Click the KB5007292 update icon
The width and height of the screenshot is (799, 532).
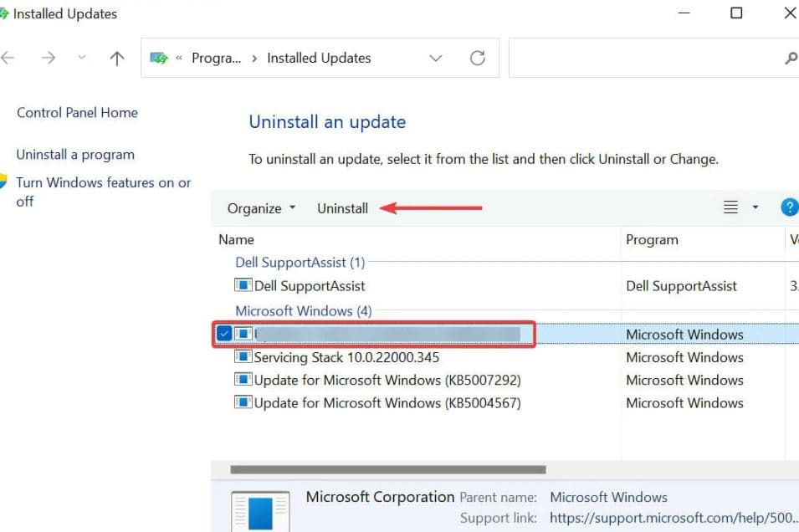pos(243,379)
